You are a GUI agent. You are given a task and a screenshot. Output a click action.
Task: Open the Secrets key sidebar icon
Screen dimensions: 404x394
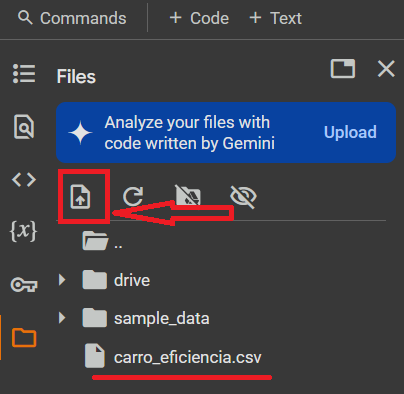pyautogui.click(x=24, y=284)
